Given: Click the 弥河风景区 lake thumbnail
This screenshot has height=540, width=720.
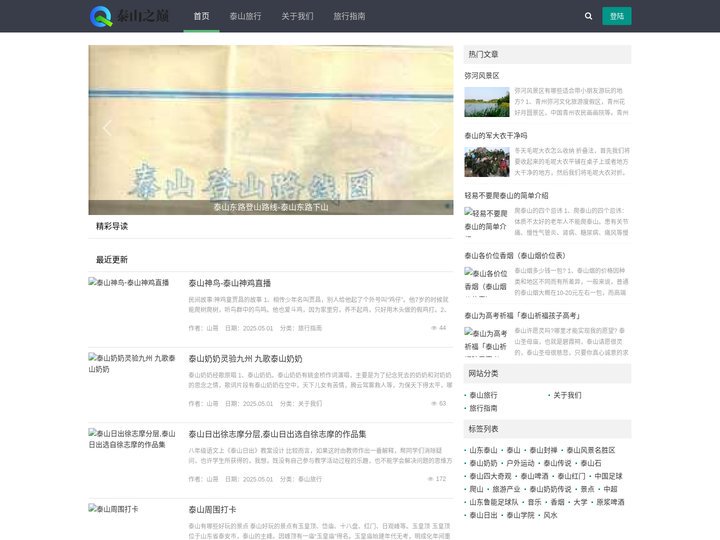Looking at the screenshot, I should click(x=487, y=102).
